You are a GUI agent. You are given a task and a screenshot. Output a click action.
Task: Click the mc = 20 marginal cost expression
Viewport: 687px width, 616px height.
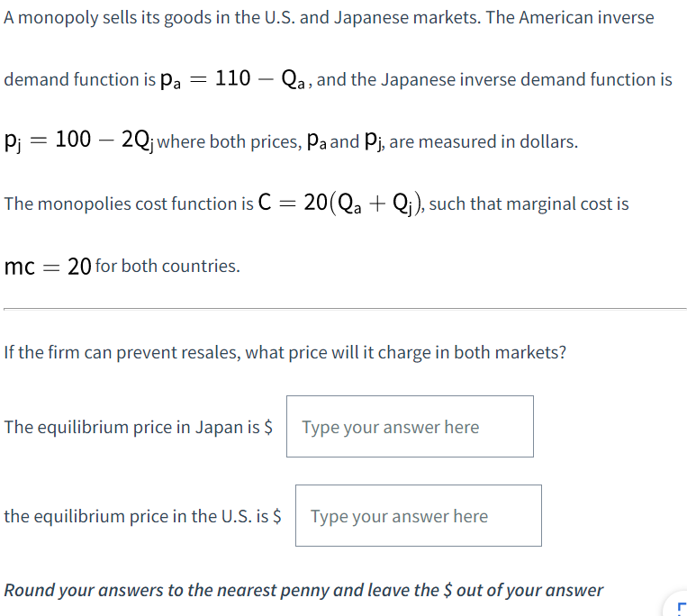pos(48,266)
